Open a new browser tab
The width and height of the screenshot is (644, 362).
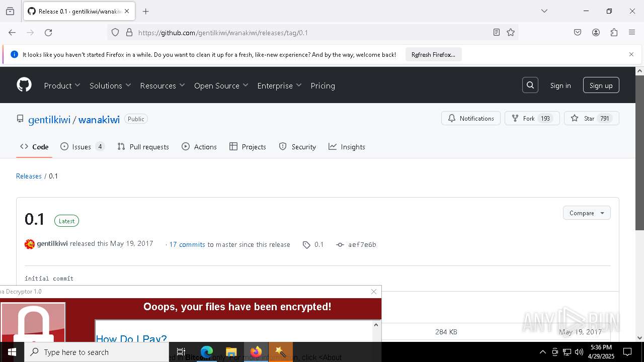(x=146, y=11)
